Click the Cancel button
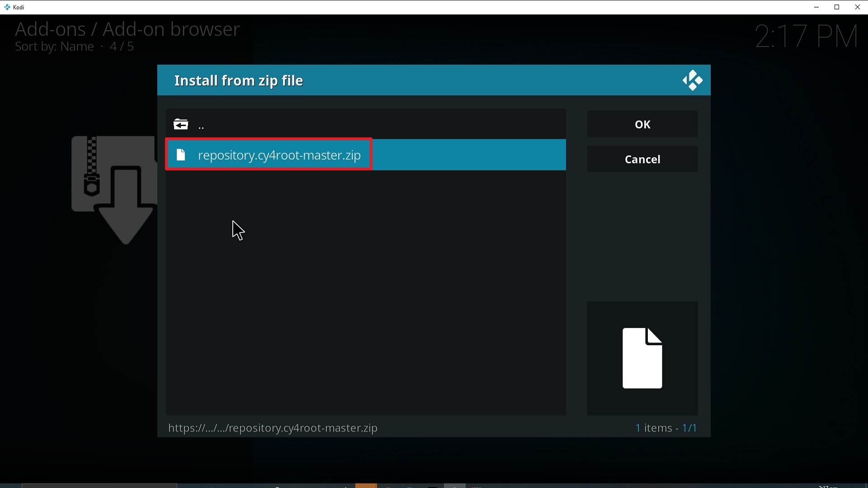The image size is (868, 488). (x=642, y=160)
